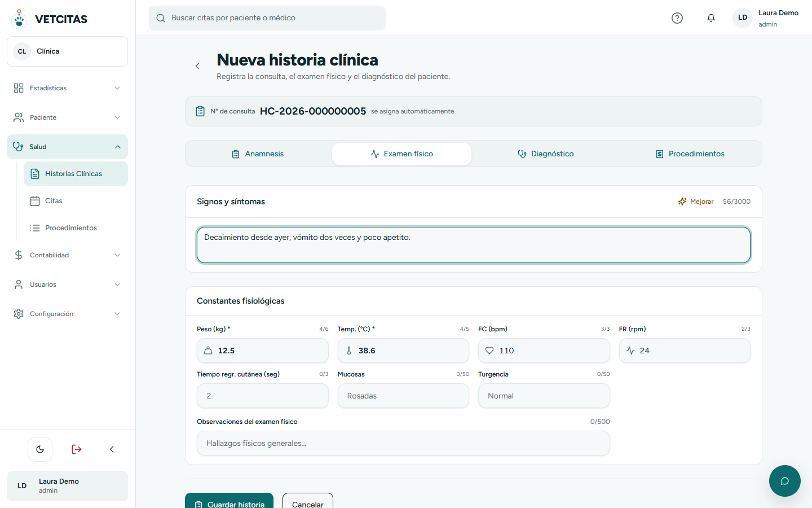This screenshot has width=812, height=508.
Task: Click the weight icon in Peso field
Action: click(208, 351)
